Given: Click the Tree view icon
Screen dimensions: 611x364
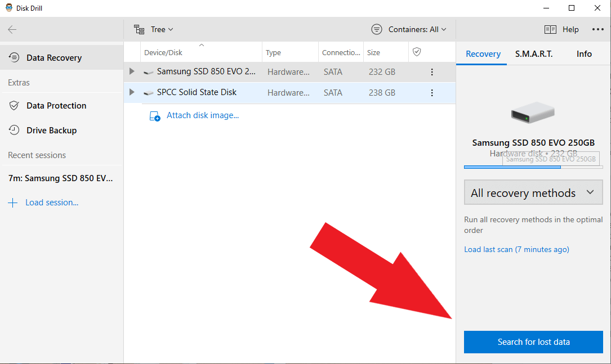Looking at the screenshot, I should pyautogui.click(x=139, y=30).
